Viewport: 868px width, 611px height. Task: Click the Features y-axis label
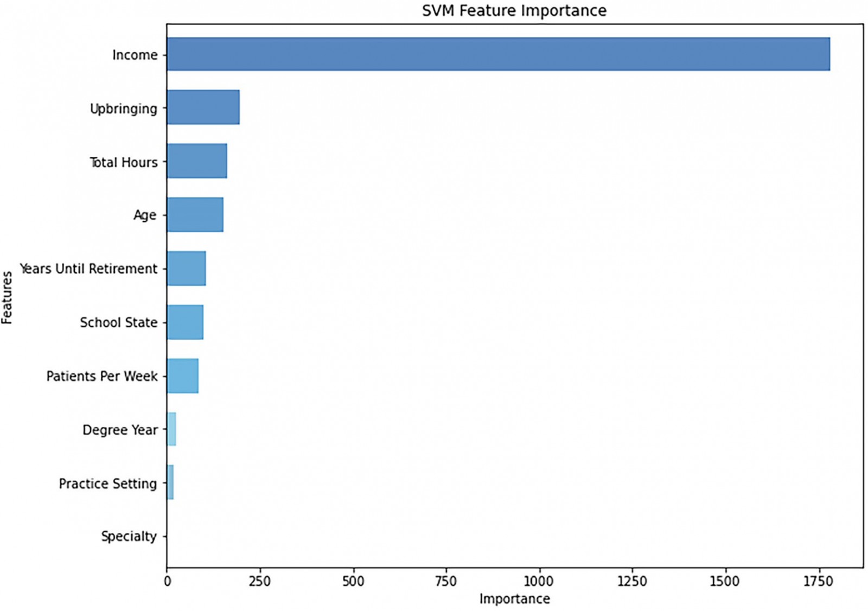point(7,297)
